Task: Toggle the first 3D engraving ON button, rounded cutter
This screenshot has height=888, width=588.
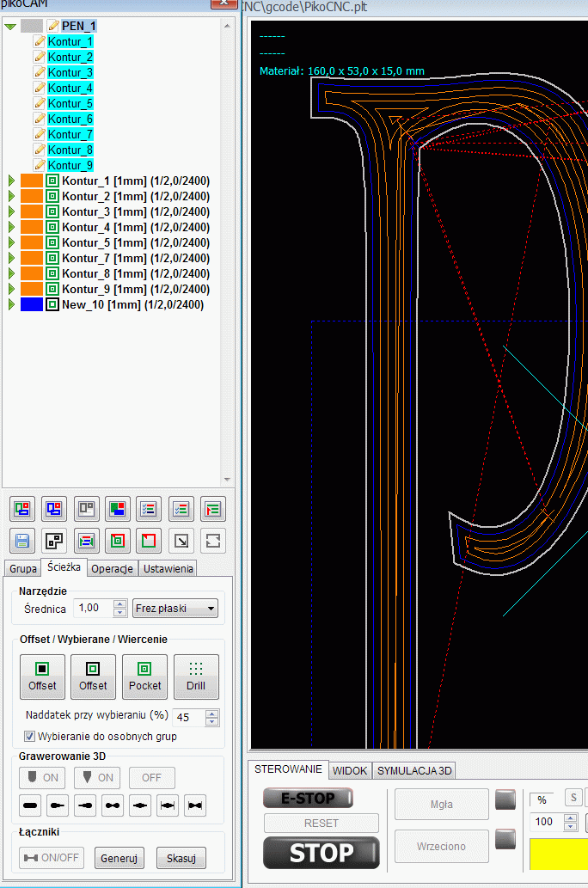Action: (x=42, y=778)
